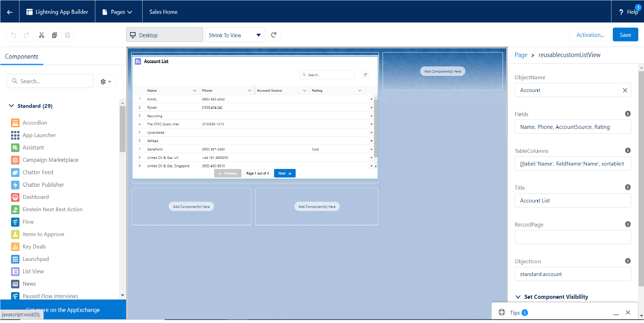Select the Flow component icon
644x323 pixels.
point(15,222)
